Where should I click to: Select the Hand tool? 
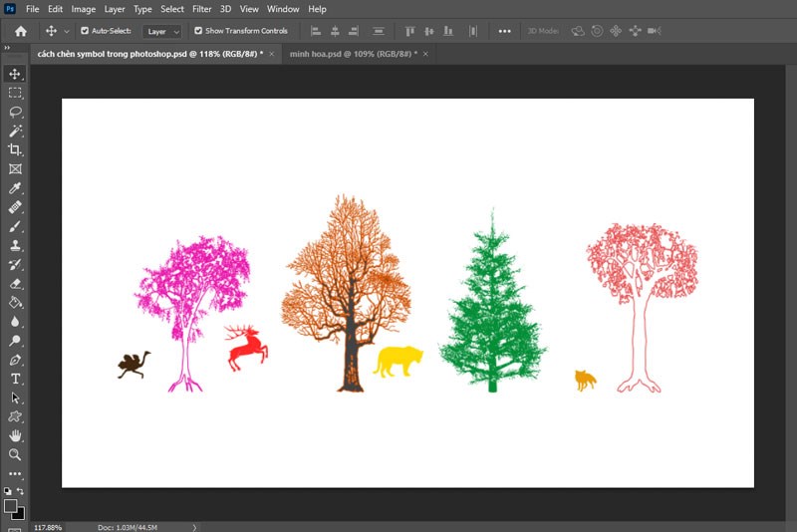point(15,435)
